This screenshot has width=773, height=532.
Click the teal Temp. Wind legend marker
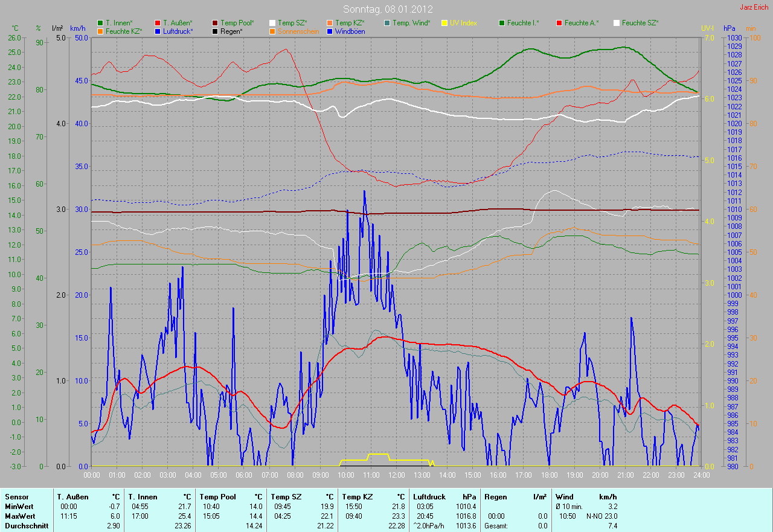[x=387, y=23]
